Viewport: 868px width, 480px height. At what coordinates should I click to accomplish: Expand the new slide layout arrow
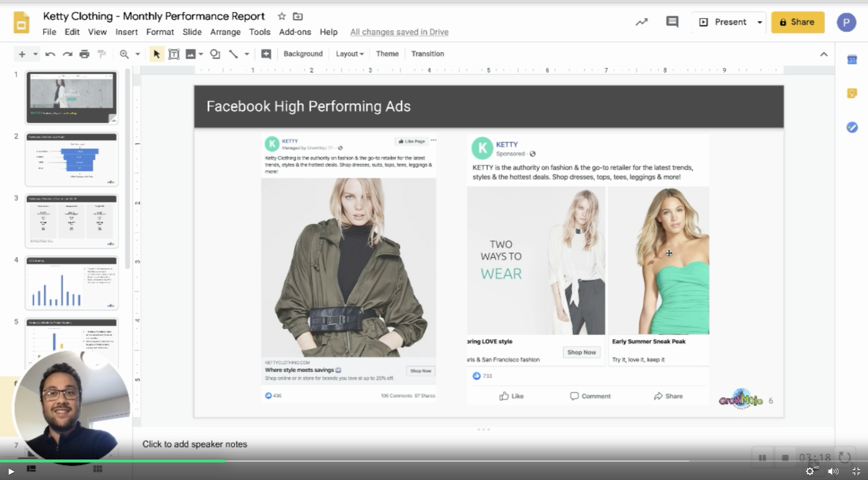pos(36,54)
